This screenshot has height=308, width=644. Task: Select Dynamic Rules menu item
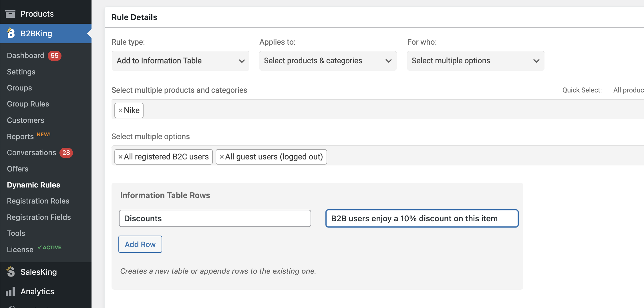[x=33, y=185]
